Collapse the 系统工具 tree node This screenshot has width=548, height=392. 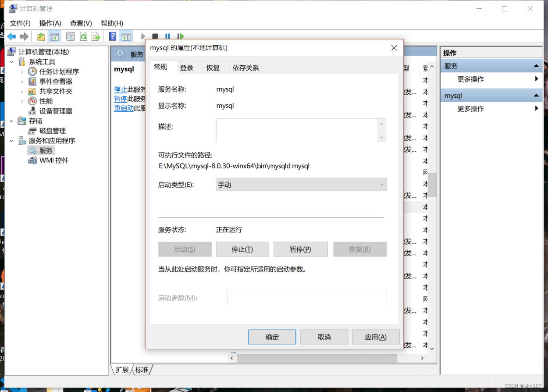pyautogui.click(x=12, y=62)
